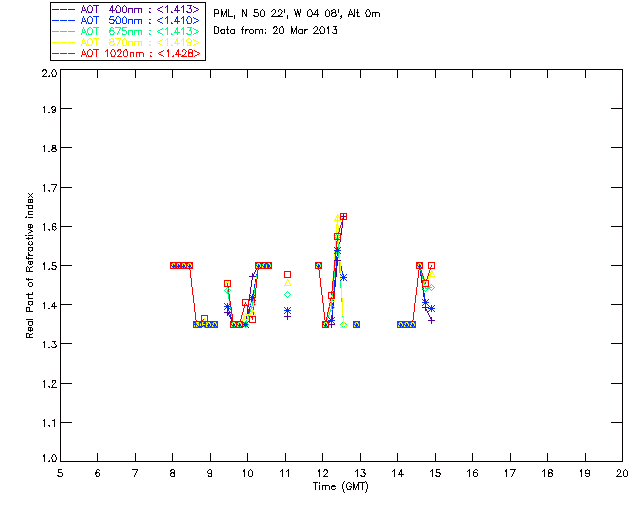Click the highest red square data point near 1.62
The width and height of the screenshot is (640, 512).
[x=344, y=216]
